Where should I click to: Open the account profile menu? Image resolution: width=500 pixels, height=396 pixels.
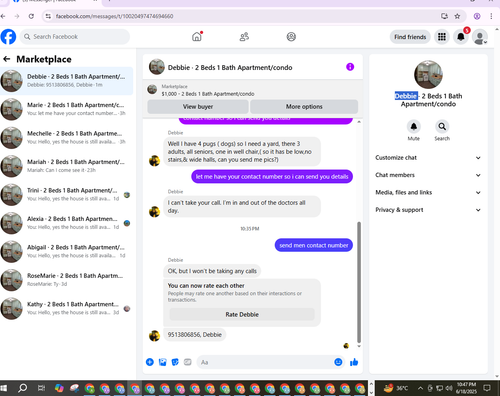[480, 37]
